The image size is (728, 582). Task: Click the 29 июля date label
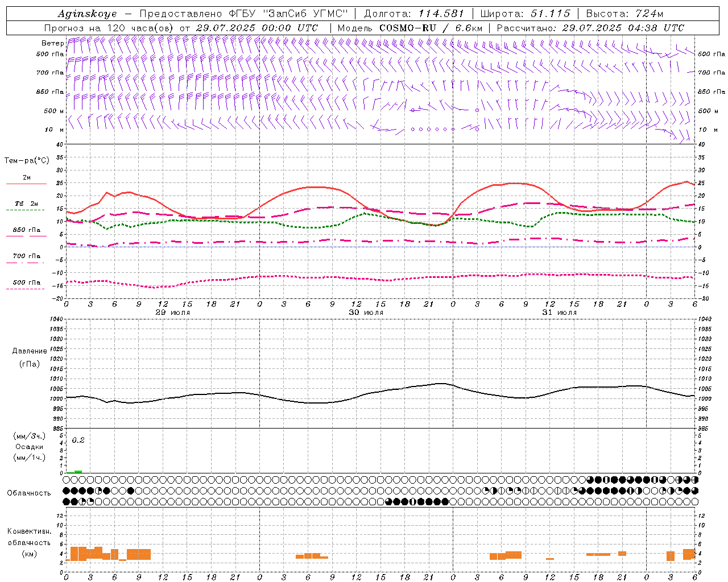click(172, 313)
